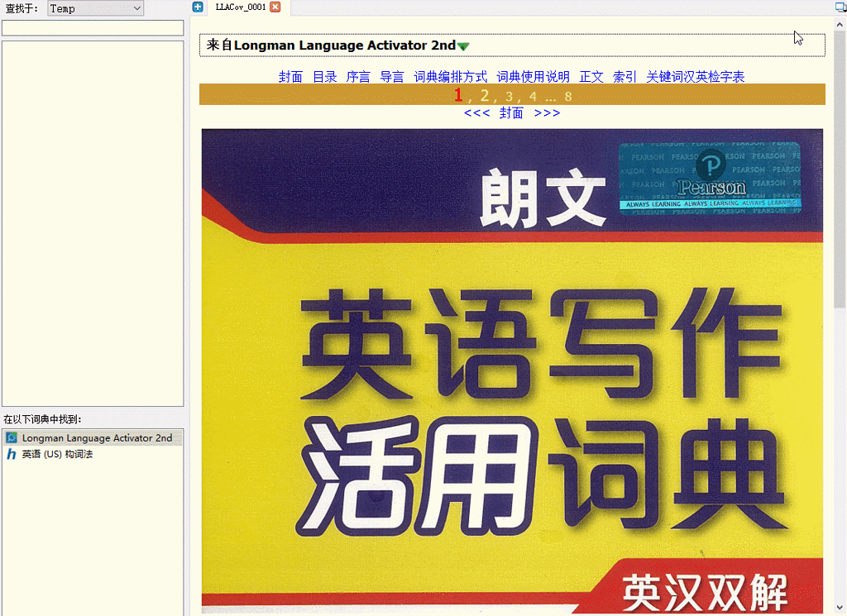The height and width of the screenshot is (616, 847).
Task: Jump to 正文 section
Action: 591,77
